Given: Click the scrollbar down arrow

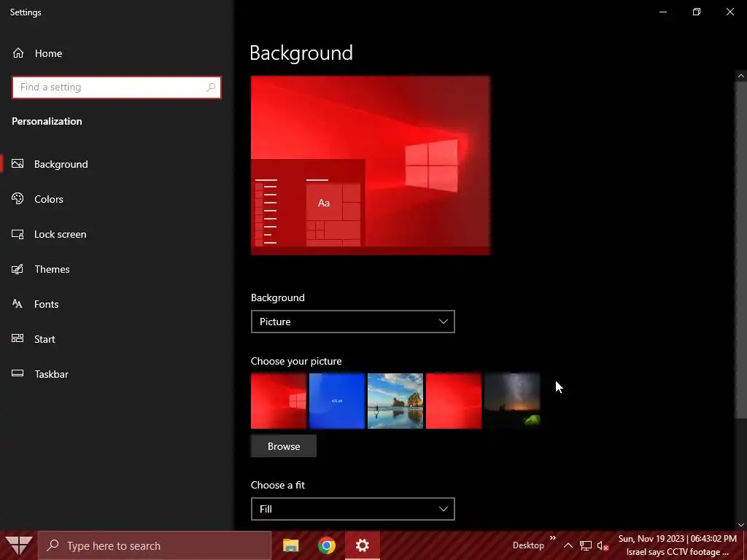Looking at the screenshot, I should pyautogui.click(x=741, y=525).
